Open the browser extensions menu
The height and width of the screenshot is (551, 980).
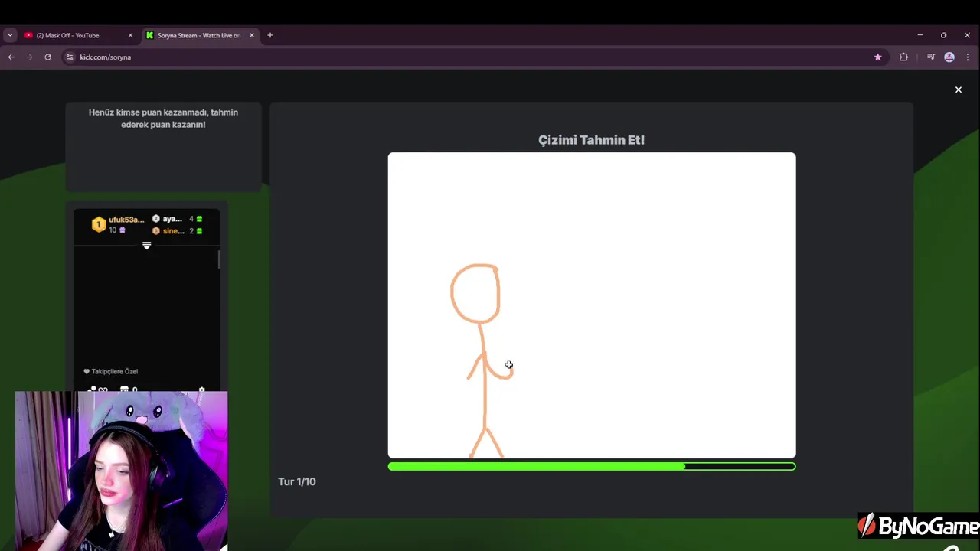pos(903,57)
